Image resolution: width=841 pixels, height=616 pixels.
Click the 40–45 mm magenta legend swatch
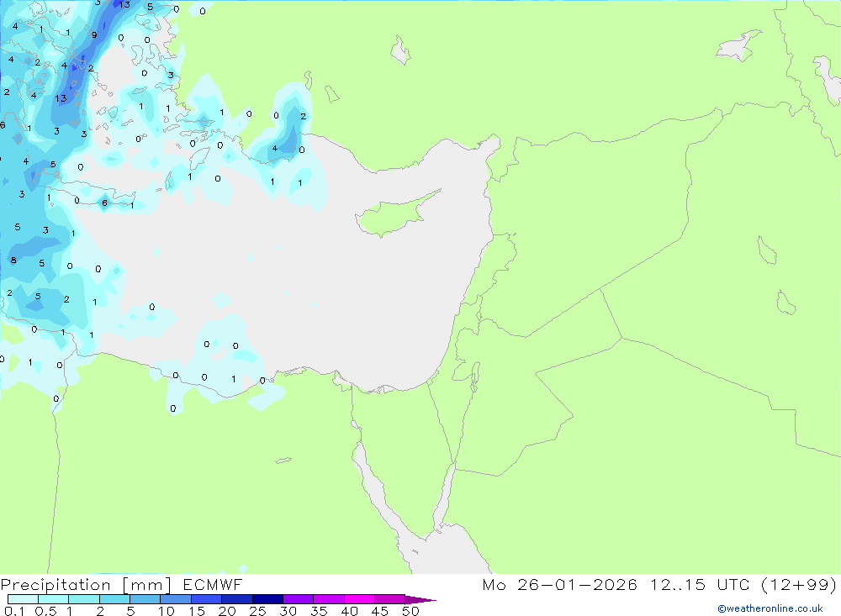359,599
